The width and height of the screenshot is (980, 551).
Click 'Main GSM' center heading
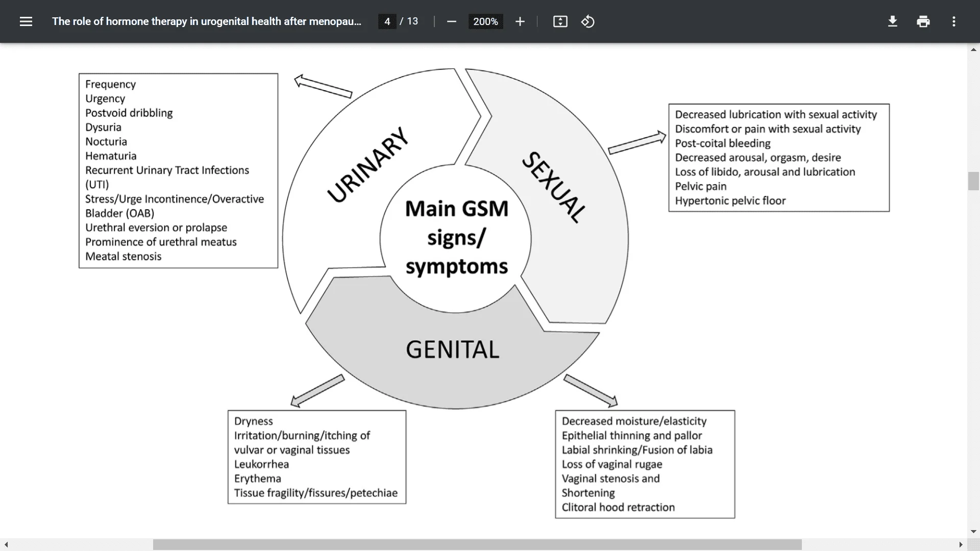[457, 209]
